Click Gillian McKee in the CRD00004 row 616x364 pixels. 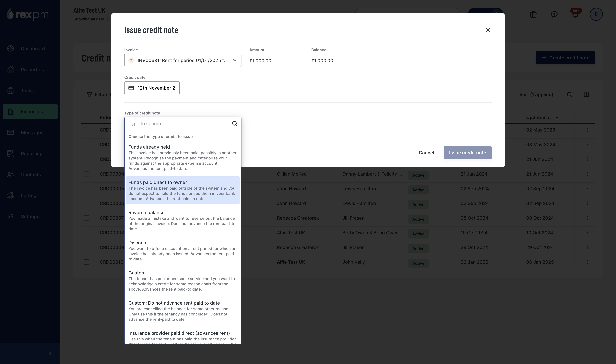(x=292, y=174)
